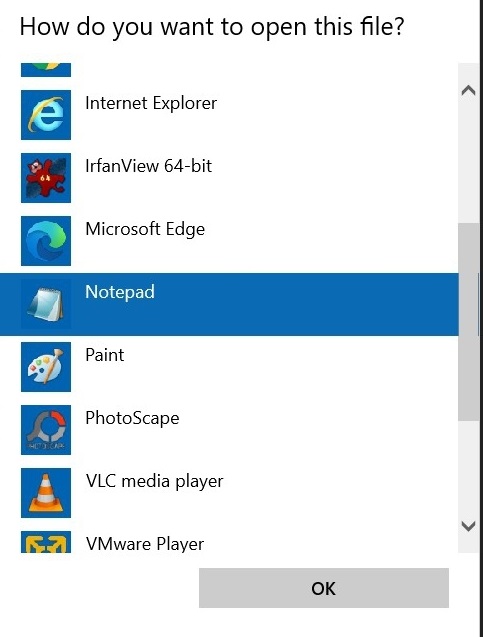Choose Paint from app list
The height and width of the screenshot is (637, 483).
pyautogui.click(x=104, y=355)
